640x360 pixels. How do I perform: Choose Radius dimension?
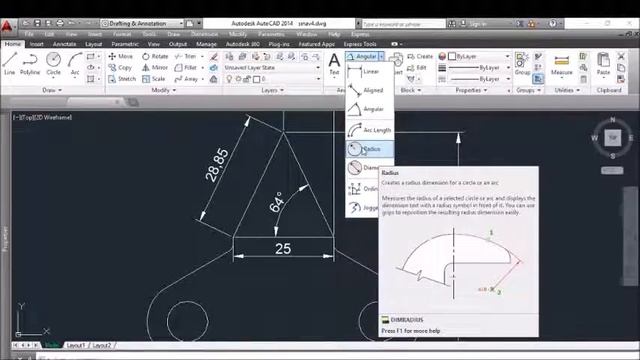click(x=370, y=149)
